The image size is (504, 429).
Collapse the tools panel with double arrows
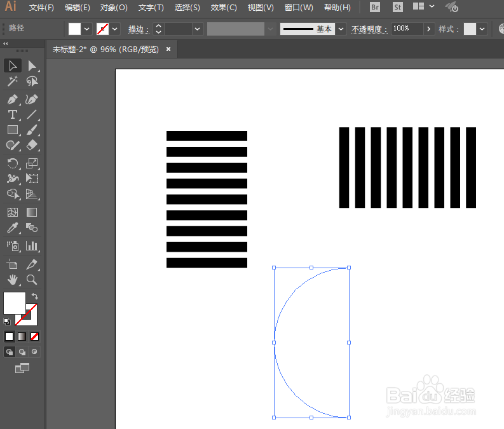point(6,44)
